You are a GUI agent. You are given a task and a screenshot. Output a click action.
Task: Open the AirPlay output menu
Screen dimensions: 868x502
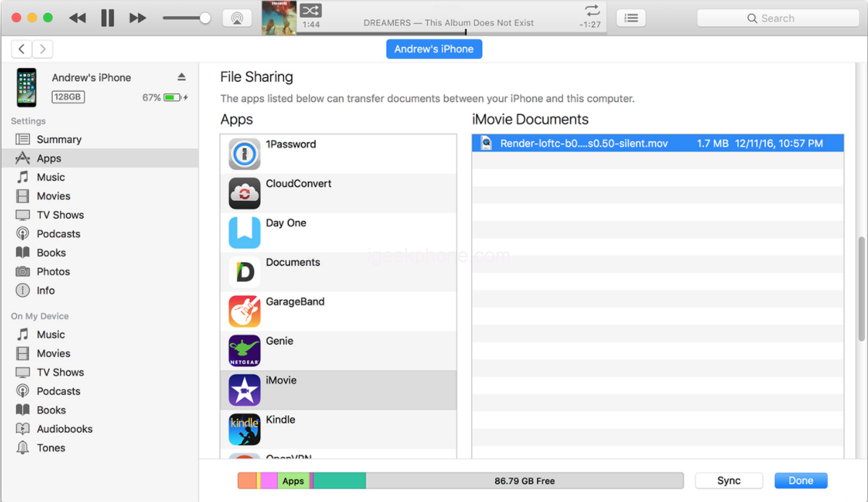click(x=237, y=18)
